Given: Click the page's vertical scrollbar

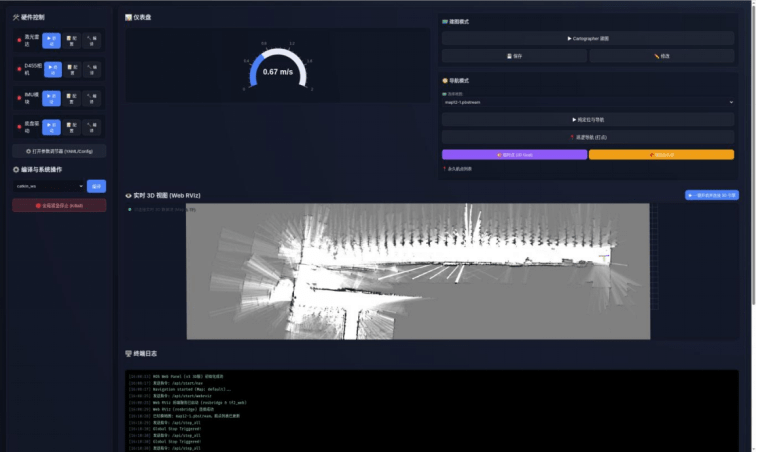Looking at the screenshot, I should [754, 155].
